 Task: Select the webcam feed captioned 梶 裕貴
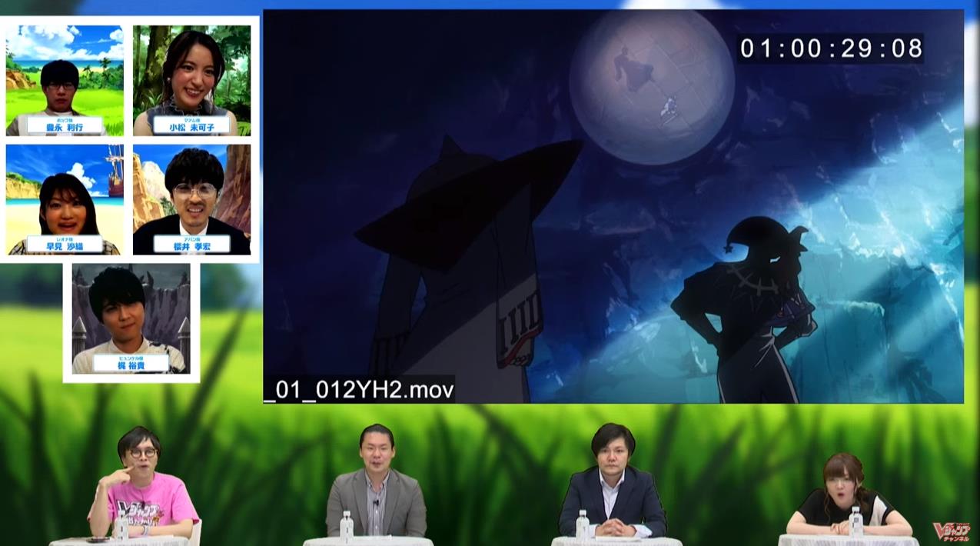(131, 319)
